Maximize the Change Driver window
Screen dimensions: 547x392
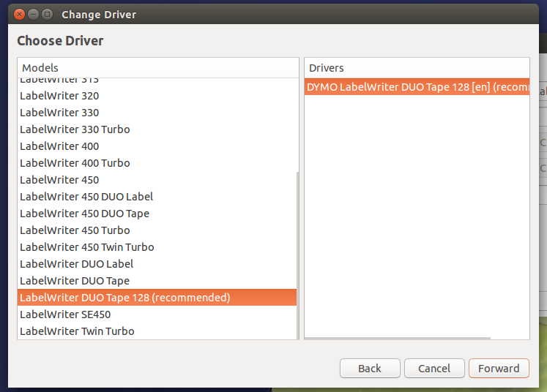[47, 15]
